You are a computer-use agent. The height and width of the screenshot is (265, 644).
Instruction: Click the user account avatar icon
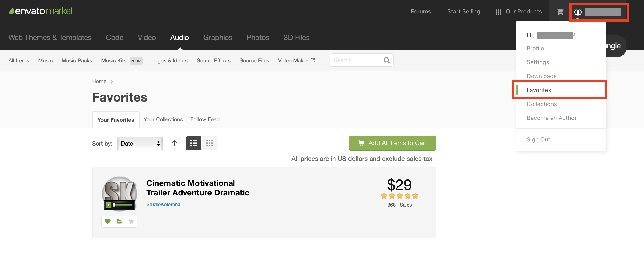click(578, 12)
